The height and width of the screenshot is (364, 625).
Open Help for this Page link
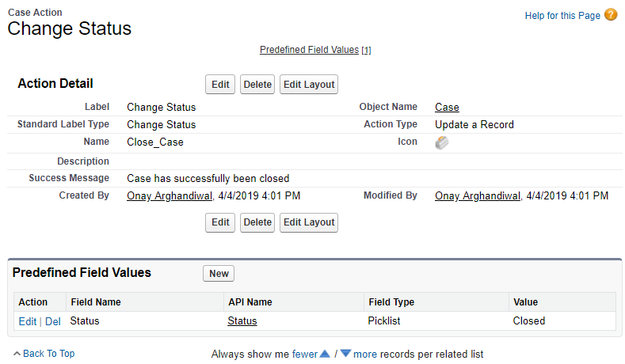(x=562, y=16)
